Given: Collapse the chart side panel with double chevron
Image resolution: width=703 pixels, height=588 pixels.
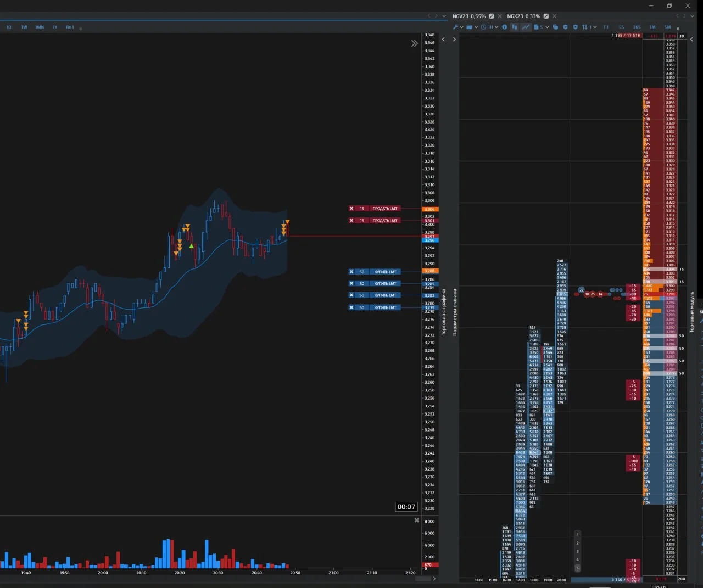Looking at the screenshot, I should 414,43.
